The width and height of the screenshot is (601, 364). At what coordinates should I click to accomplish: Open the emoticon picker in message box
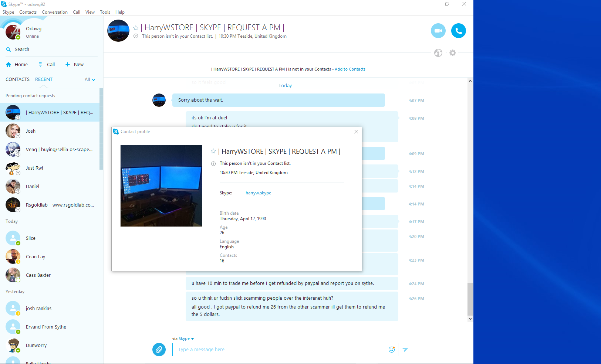[x=392, y=350]
